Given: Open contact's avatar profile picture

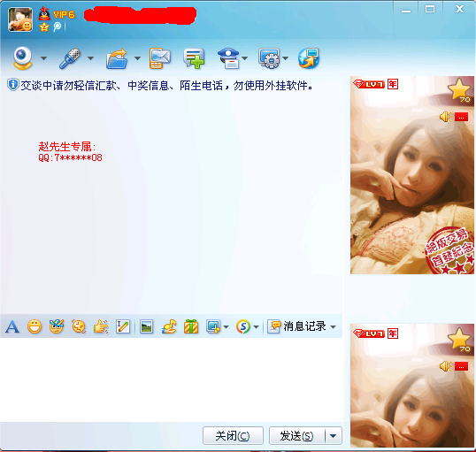Looking at the screenshot, I should (x=20, y=19).
